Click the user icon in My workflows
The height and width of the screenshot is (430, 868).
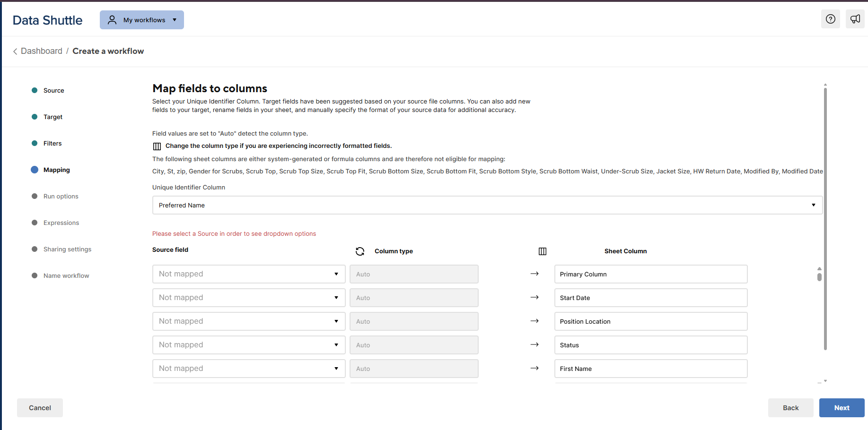tap(112, 20)
